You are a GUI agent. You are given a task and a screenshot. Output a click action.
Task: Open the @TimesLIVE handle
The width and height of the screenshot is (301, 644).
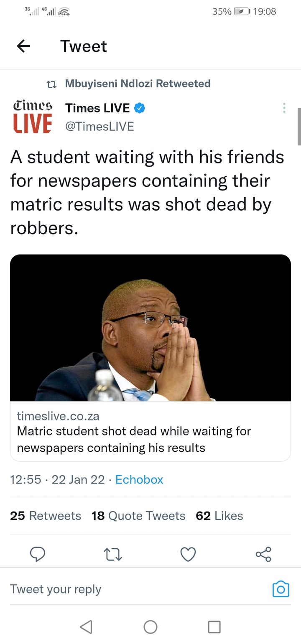point(99,126)
